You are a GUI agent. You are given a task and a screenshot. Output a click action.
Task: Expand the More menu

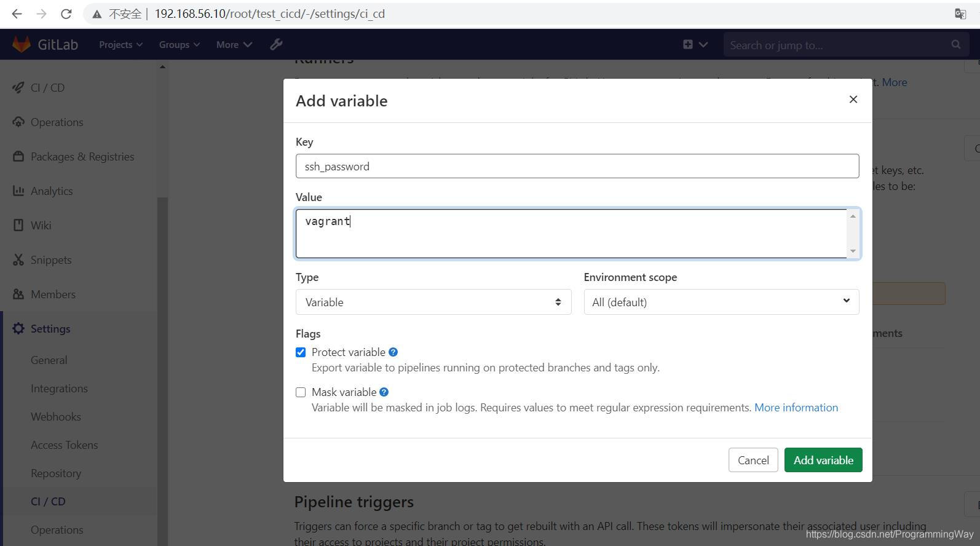click(x=234, y=44)
